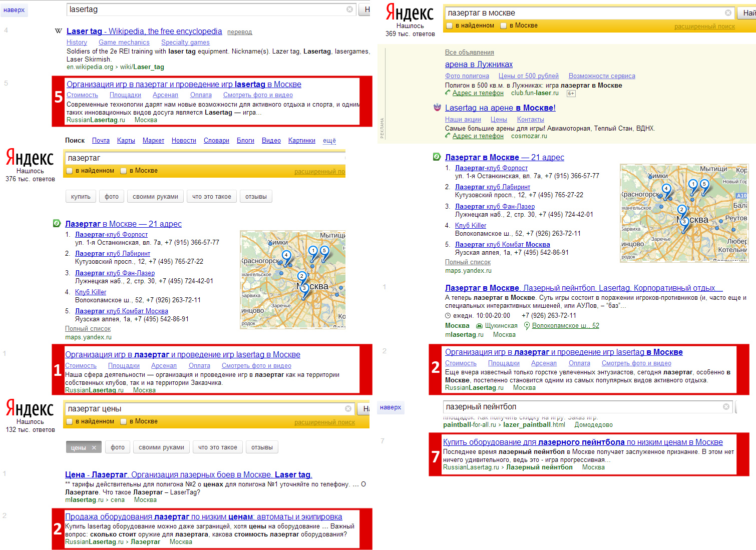
Task: Open 'Game mechanics' sitelink
Action: [124, 43]
